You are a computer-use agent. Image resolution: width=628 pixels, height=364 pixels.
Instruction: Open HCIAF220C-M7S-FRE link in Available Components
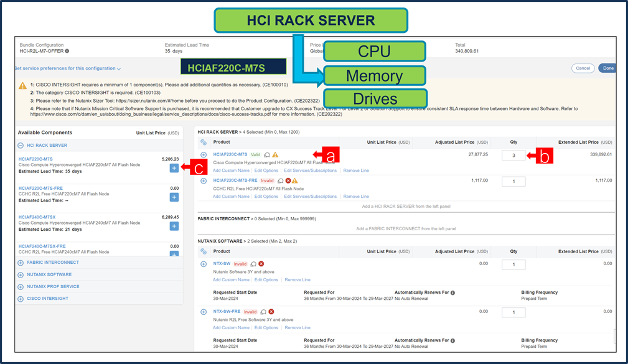pos(40,188)
